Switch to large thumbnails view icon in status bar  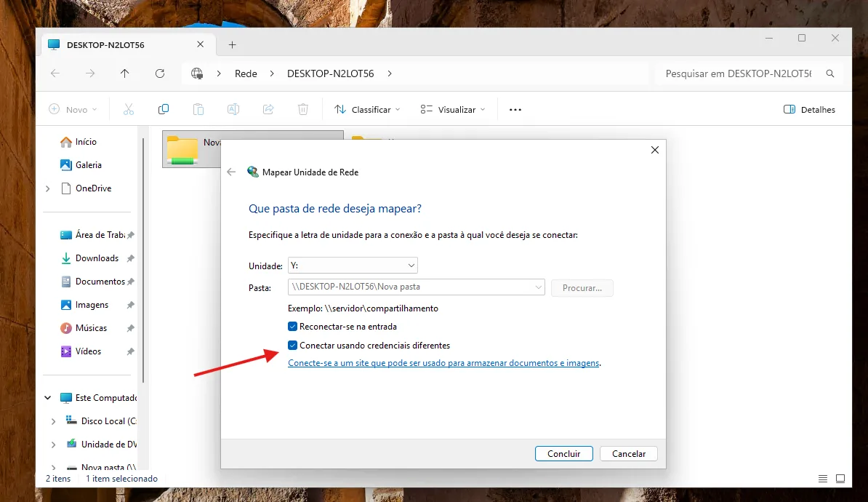(840, 479)
